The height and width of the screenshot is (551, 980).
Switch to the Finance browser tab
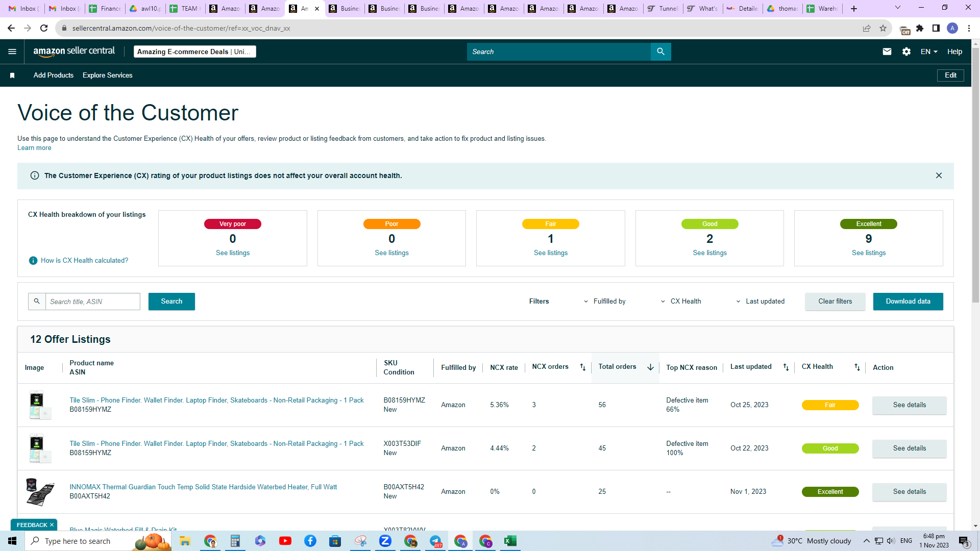point(105,9)
